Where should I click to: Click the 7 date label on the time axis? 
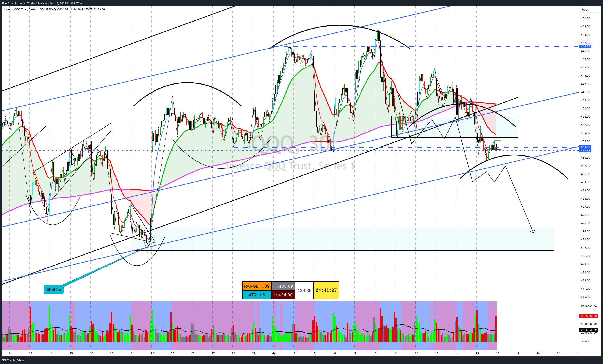(355, 353)
